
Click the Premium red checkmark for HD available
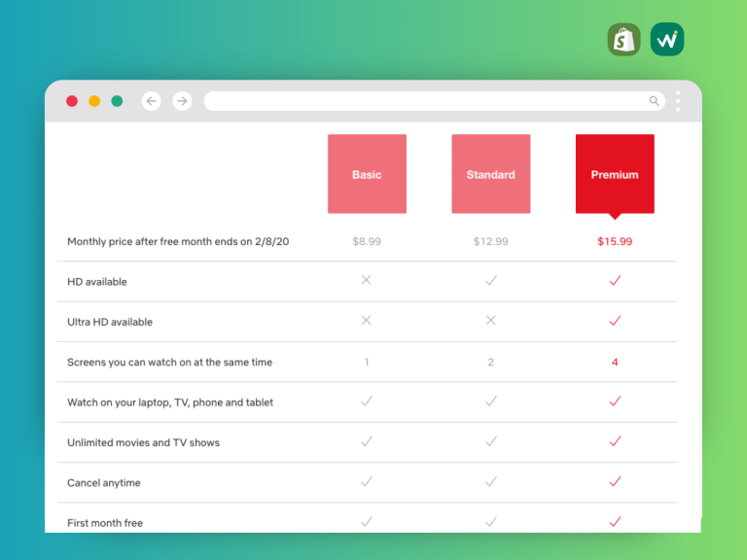[x=615, y=280]
